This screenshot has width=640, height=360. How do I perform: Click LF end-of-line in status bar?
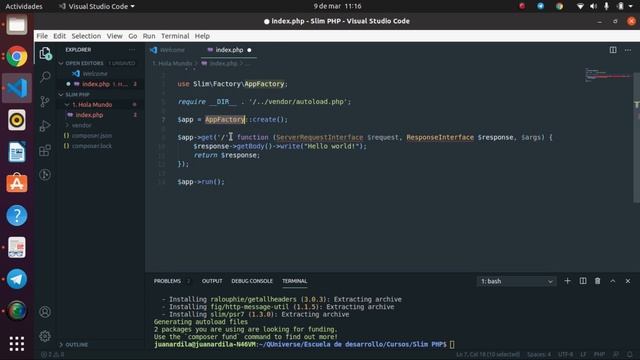coord(583,354)
